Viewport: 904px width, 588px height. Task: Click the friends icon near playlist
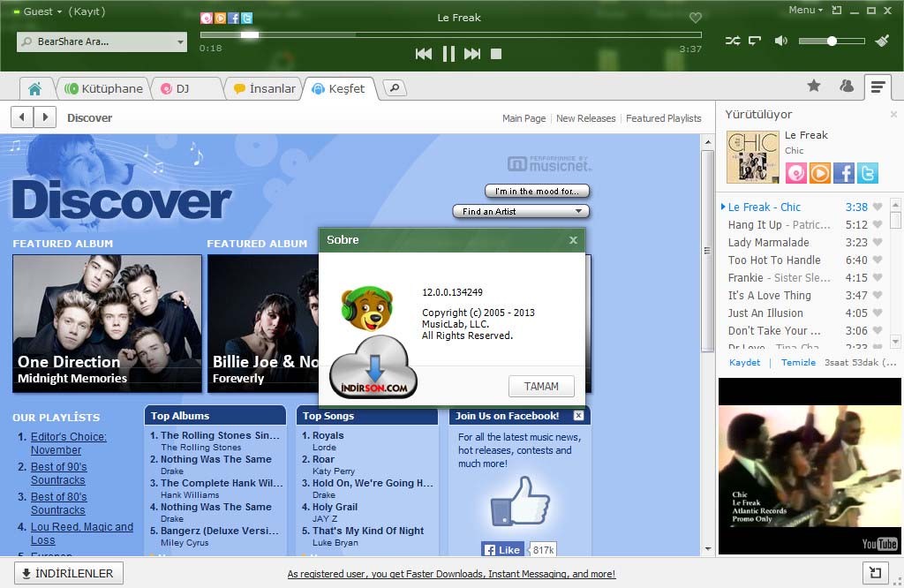click(847, 86)
